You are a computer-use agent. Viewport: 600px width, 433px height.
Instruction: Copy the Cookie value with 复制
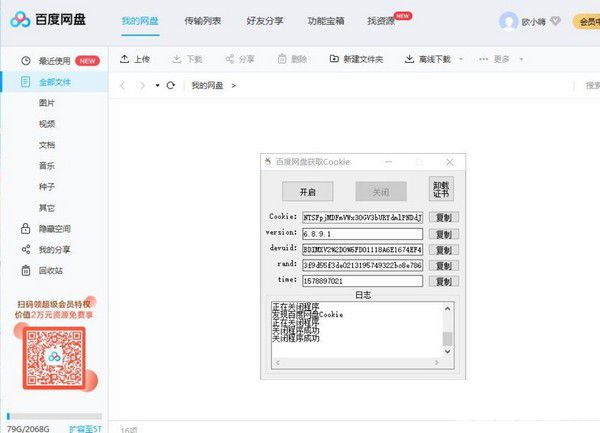pyautogui.click(x=444, y=217)
